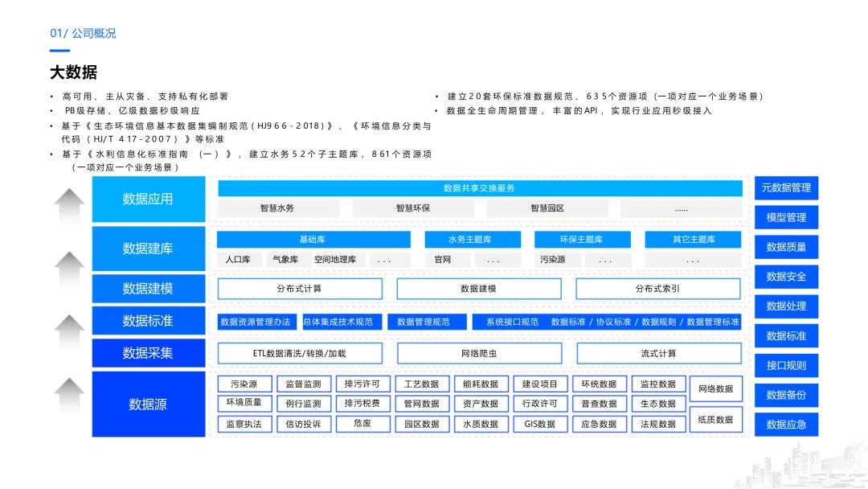Click the 数据共享交换服务 banner
Viewport: 868px width, 489px height.
pos(480,187)
